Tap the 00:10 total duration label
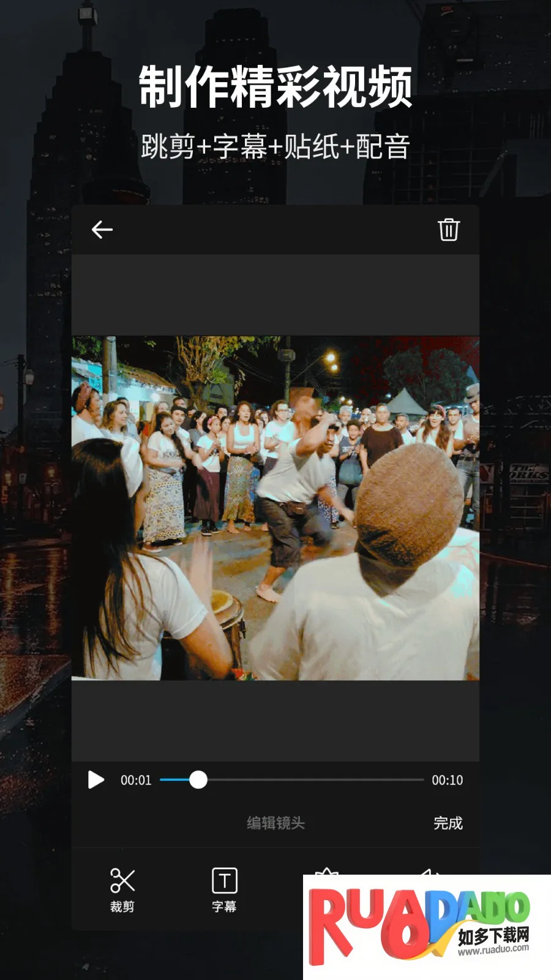The height and width of the screenshot is (980, 551). pyautogui.click(x=447, y=780)
